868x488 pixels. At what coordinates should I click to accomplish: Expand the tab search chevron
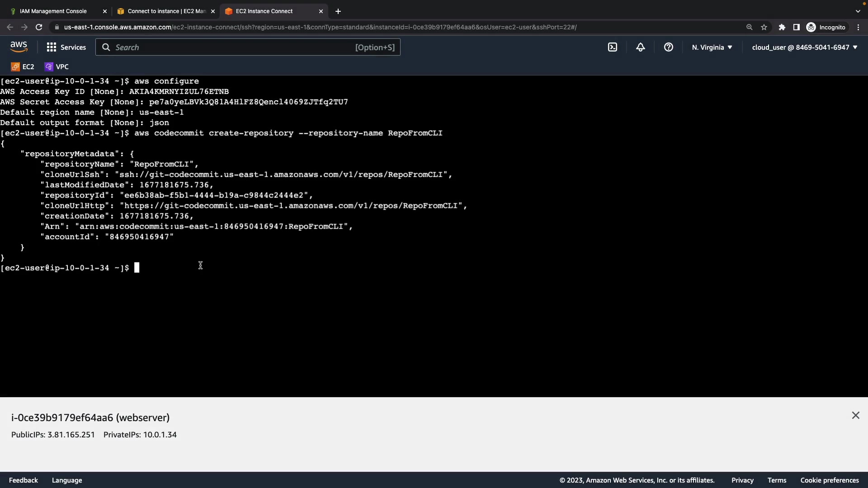[858, 11]
